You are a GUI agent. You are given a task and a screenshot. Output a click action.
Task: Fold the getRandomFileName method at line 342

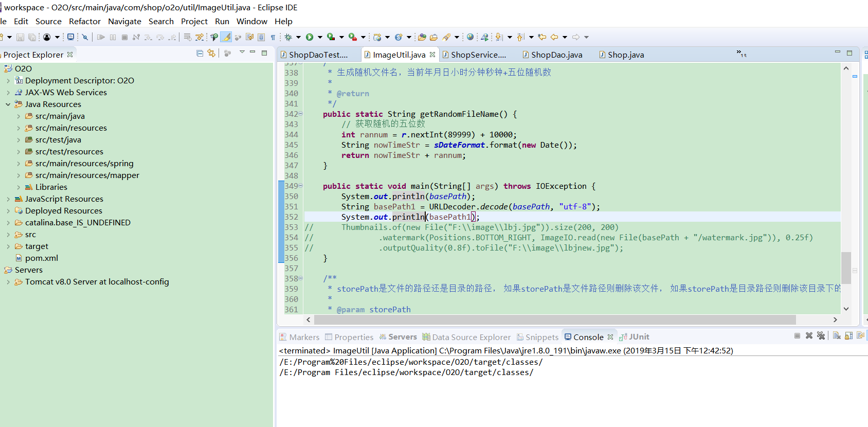coord(301,114)
